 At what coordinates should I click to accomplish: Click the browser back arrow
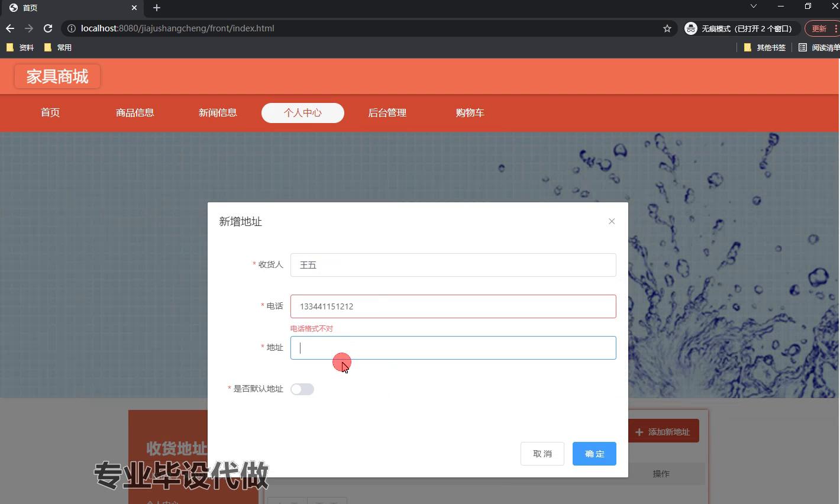point(10,28)
